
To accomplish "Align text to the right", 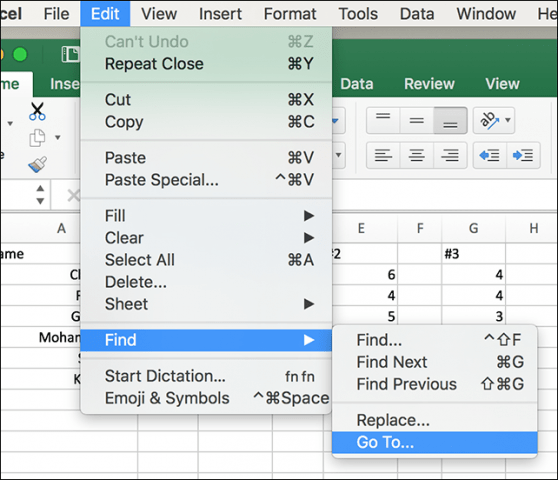I will [450, 155].
